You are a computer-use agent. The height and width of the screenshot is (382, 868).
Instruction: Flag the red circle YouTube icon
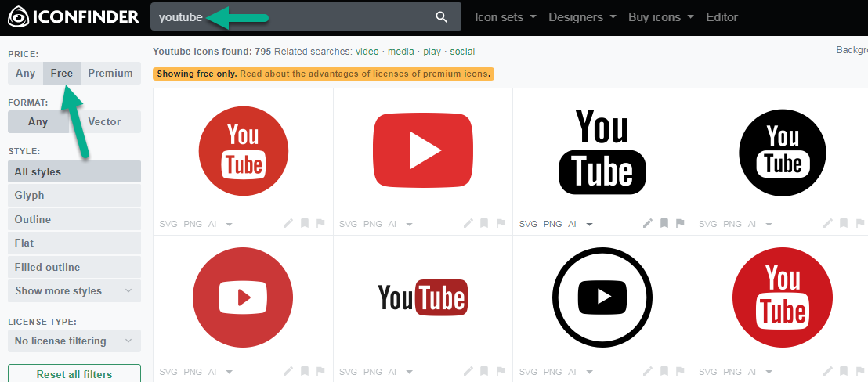pos(320,223)
